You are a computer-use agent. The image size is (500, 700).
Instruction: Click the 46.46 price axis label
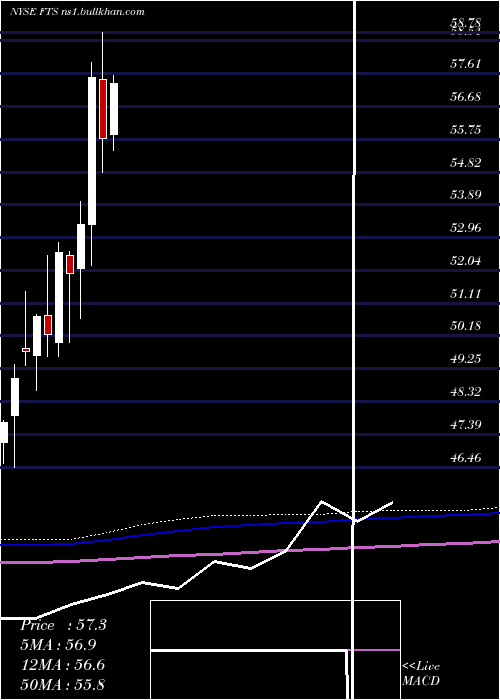pyautogui.click(x=465, y=458)
